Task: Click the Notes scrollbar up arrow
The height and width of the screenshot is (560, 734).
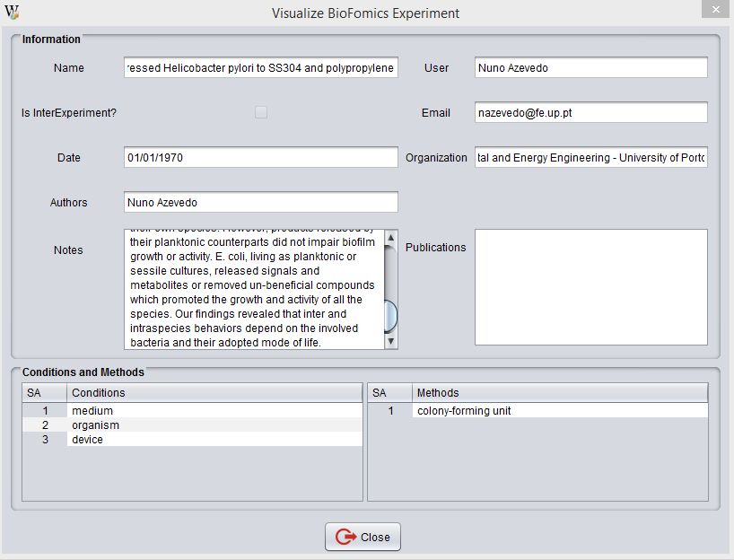Action: (391, 238)
